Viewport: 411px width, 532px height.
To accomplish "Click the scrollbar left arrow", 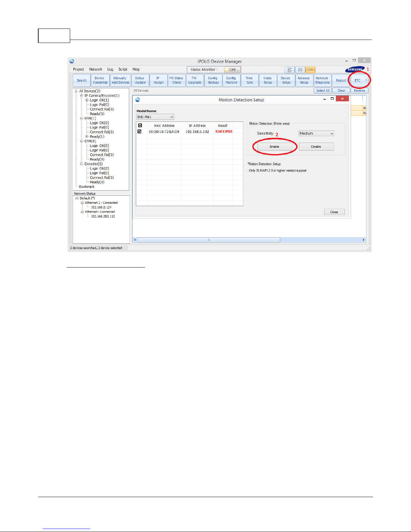I will 135,240.
